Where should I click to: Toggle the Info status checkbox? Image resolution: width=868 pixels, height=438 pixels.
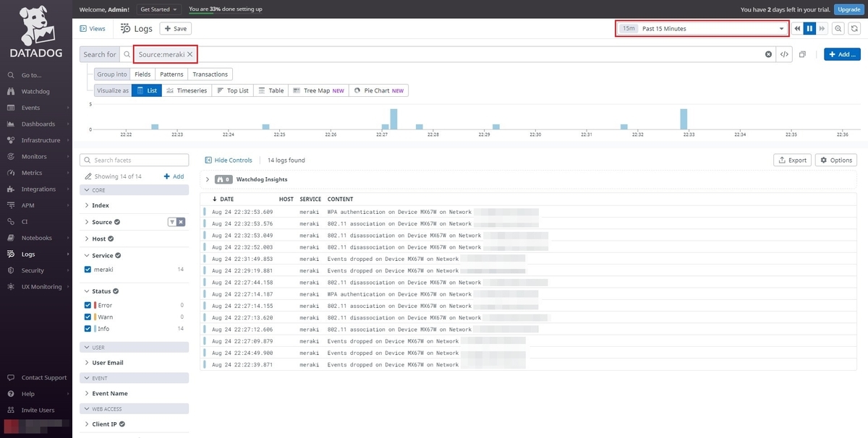click(x=88, y=329)
